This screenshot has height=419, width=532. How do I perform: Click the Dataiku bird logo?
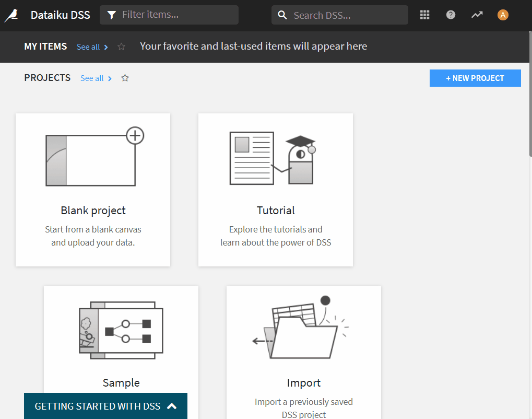pos(11,15)
